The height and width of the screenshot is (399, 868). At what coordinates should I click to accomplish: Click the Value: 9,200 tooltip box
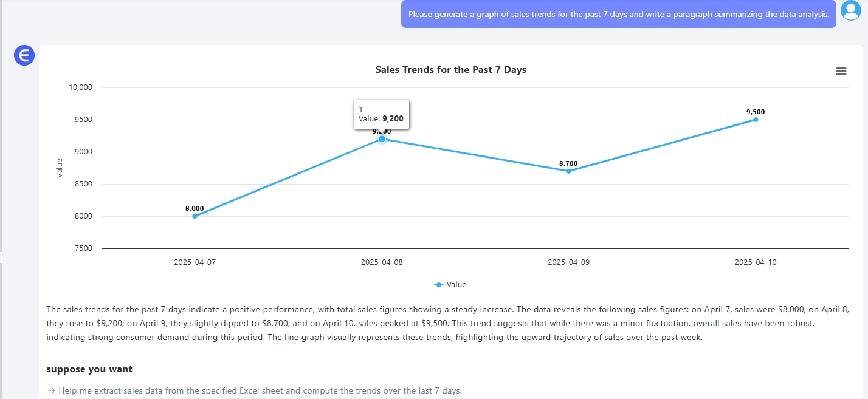[381, 114]
